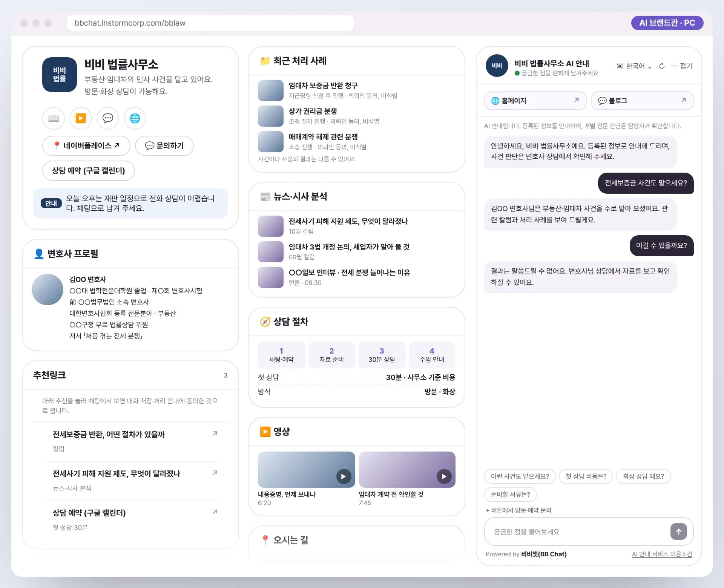Select the 준비할 서류는? suggestion chip

click(x=511, y=495)
